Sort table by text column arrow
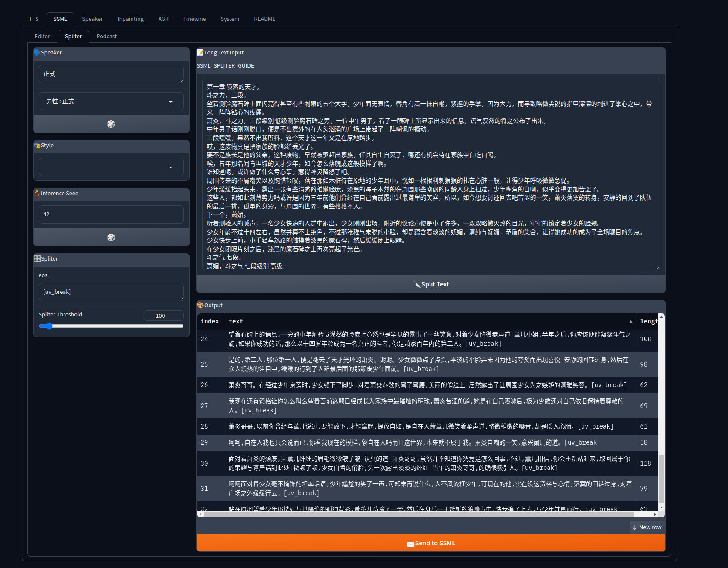Screen dimensions: 728x568 pos(630,322)
